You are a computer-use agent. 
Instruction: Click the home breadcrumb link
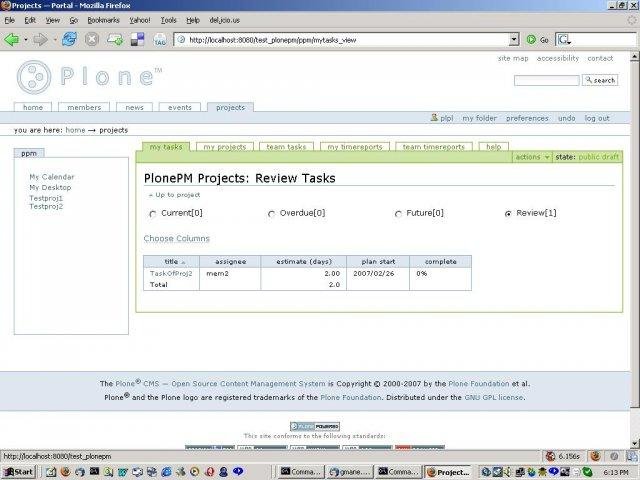(x=75, y=130)
